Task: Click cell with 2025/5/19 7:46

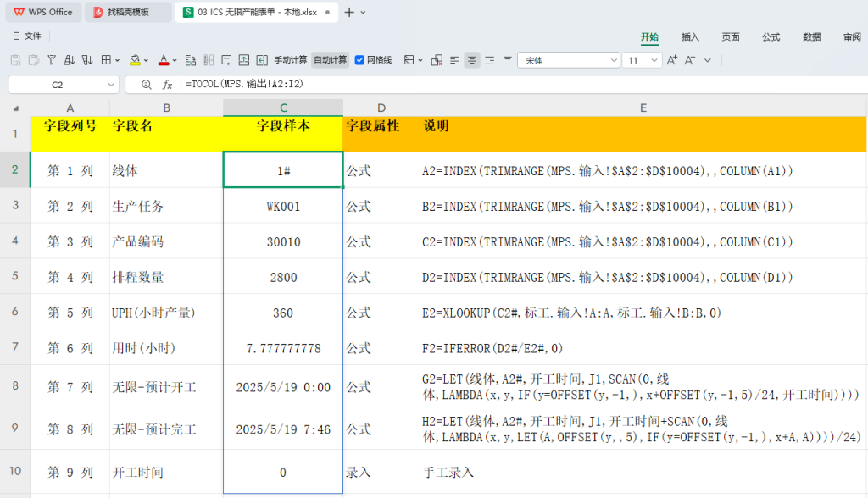Action: (x=283, y=429)
